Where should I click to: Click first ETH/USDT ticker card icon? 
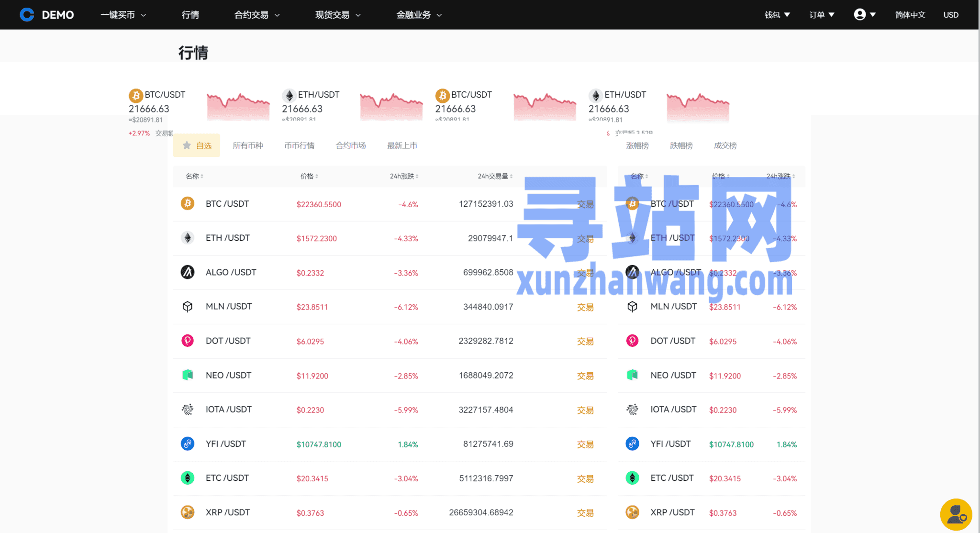pos(289,96)
